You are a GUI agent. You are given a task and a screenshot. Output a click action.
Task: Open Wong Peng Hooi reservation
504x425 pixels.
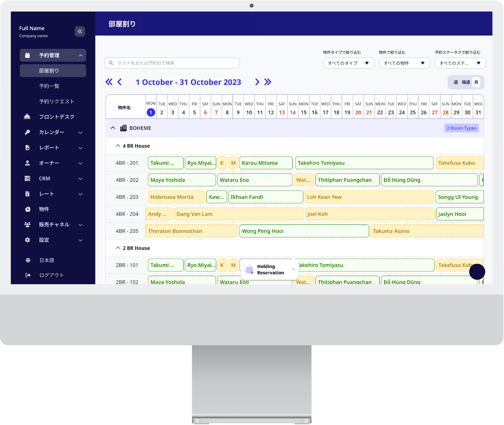304,231
